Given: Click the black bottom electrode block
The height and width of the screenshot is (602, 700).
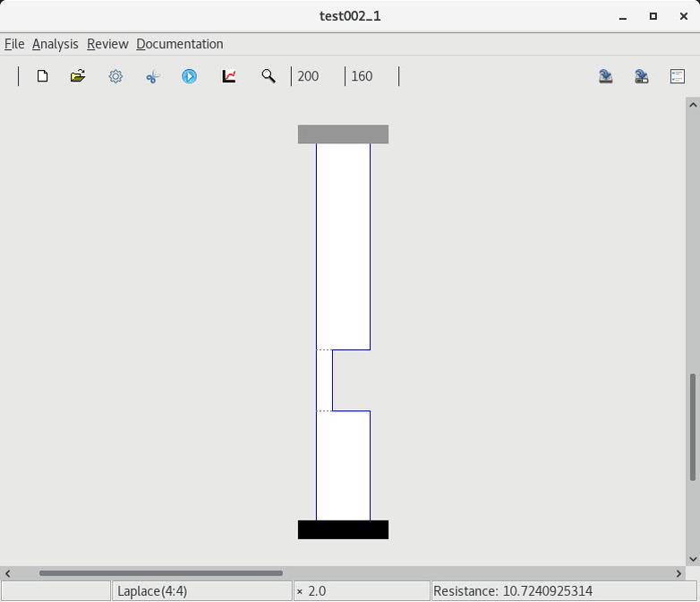Looking at the screenshot, I should pyautogui.click(x=343, y=529).
